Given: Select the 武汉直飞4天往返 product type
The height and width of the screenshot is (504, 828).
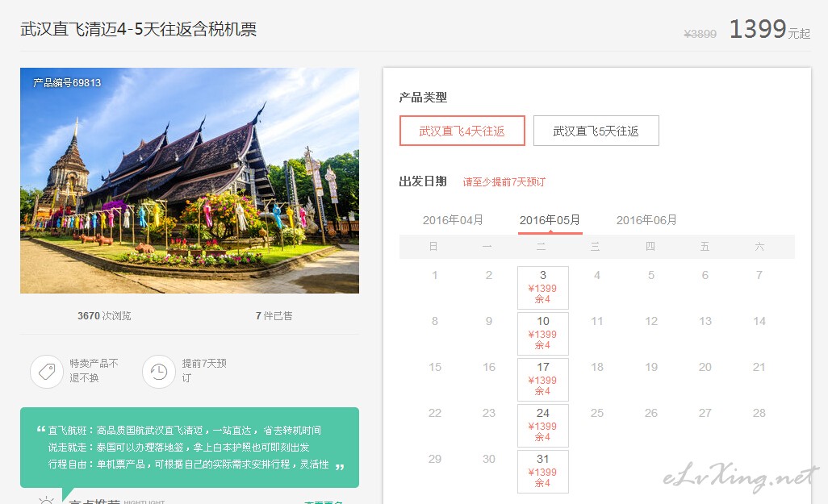Looking at the screenshot, I should (x=462, y=131).
